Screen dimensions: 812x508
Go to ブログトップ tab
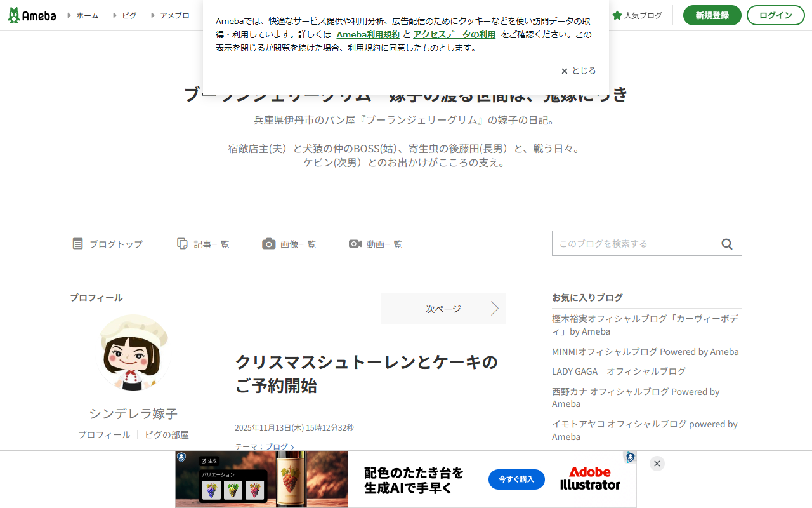(x=107, y=244)
